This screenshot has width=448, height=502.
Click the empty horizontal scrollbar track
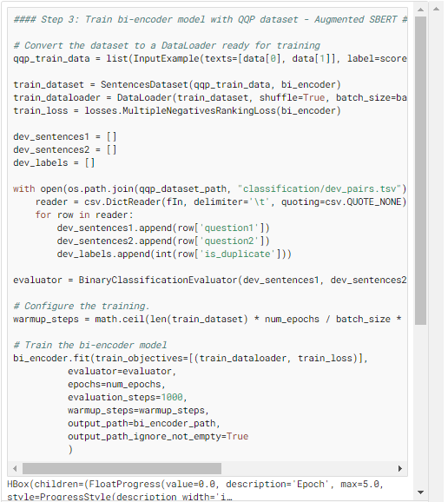coord(307,469)
